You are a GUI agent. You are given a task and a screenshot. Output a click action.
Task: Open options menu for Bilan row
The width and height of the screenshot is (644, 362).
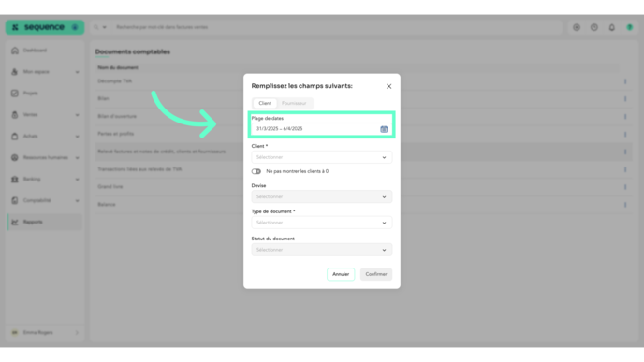click(x=625, y=99)
